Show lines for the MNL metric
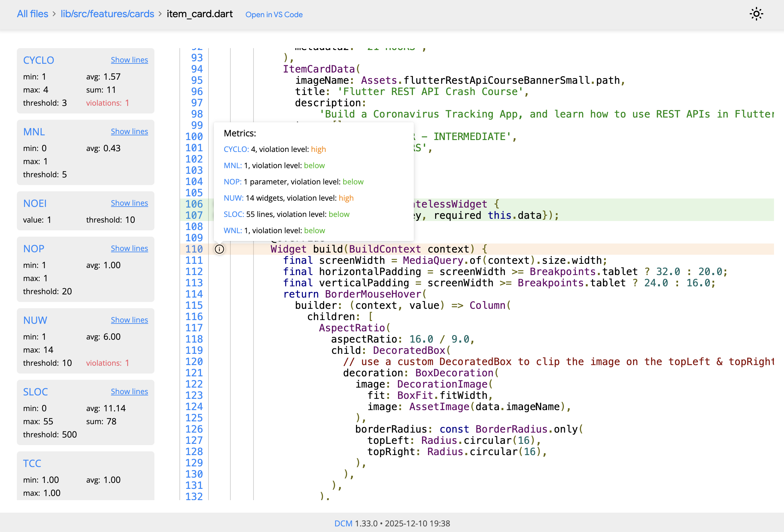The height and width of the screenshot is (532, 784). click(129, 131)
